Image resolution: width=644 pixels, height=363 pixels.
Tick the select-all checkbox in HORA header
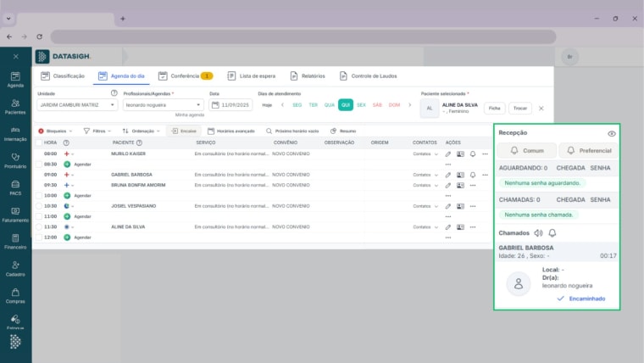(x=39, y=142)
